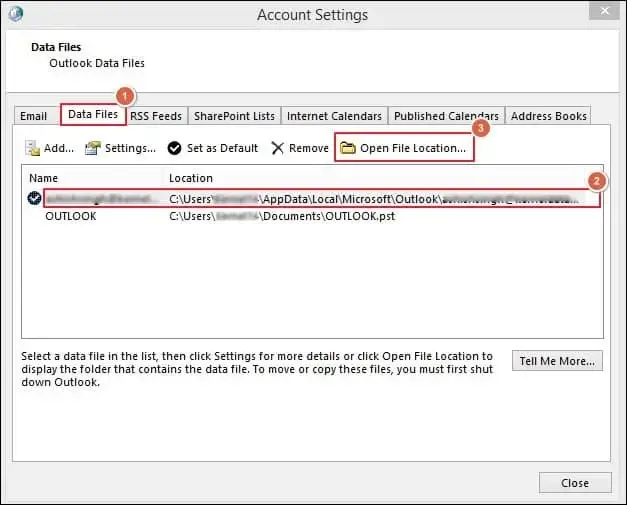Open the RSS Feeds tab

tap(156, 116)
